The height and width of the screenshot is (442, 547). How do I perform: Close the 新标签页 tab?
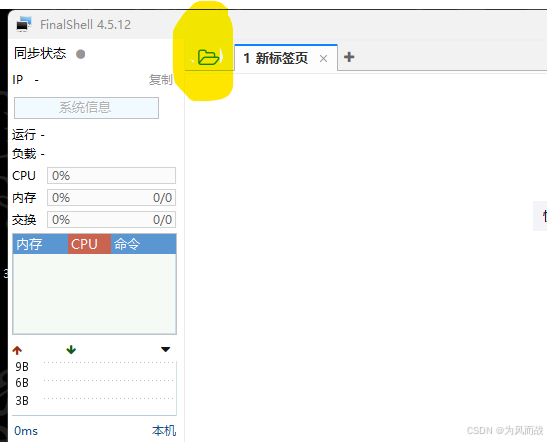[323, 59]
